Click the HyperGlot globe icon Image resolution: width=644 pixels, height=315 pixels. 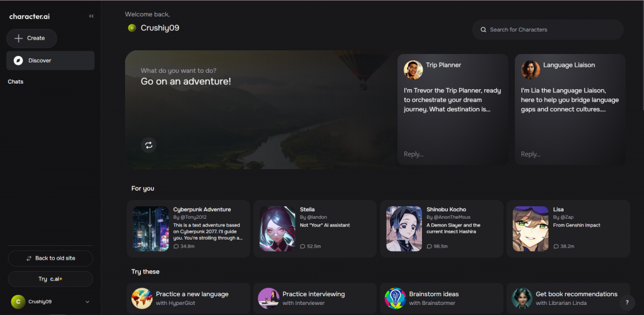pyautogui.click(x=142, y=298)
